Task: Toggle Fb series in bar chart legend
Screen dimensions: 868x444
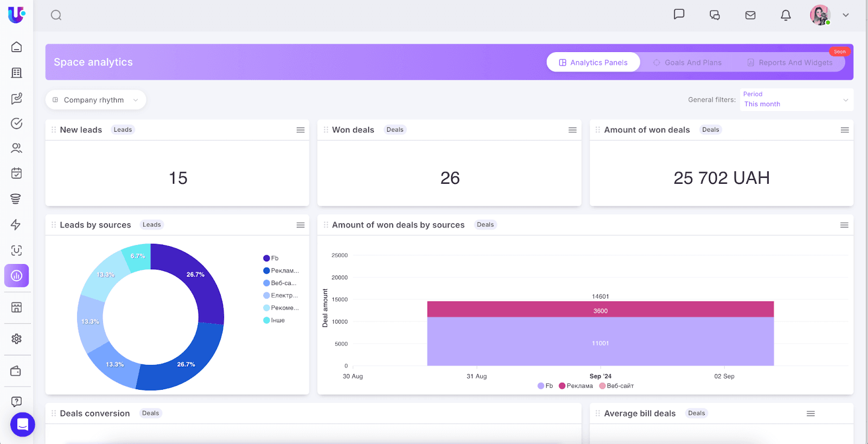Action: click(x=545, y=386)
